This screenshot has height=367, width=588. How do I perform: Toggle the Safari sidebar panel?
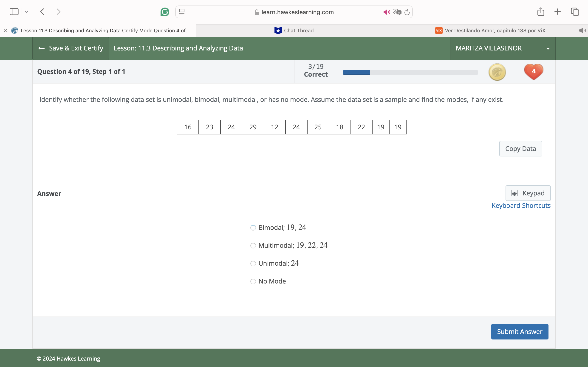point(14,11)
